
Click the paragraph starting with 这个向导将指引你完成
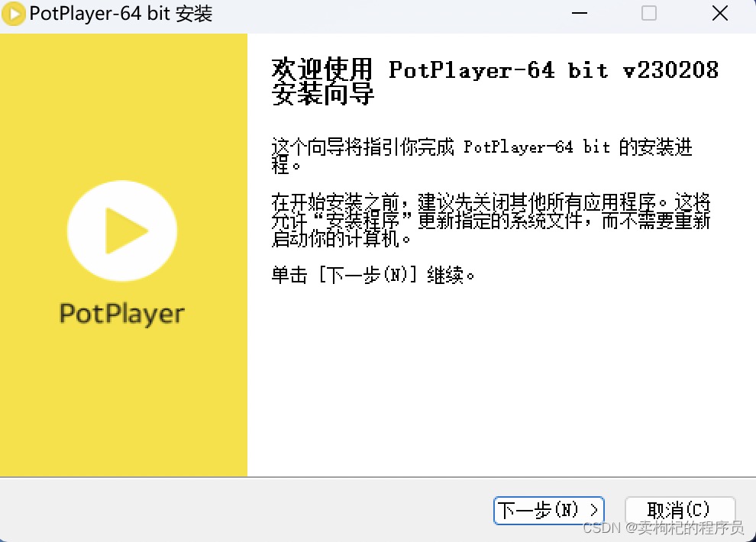(482, 156)
